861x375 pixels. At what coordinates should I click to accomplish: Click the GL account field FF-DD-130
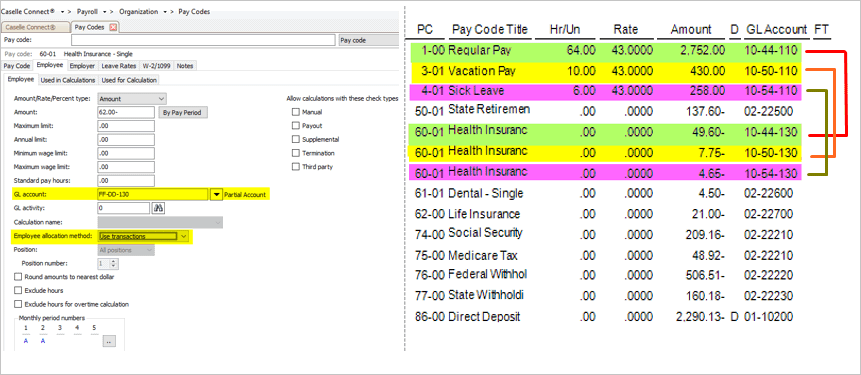153,194
